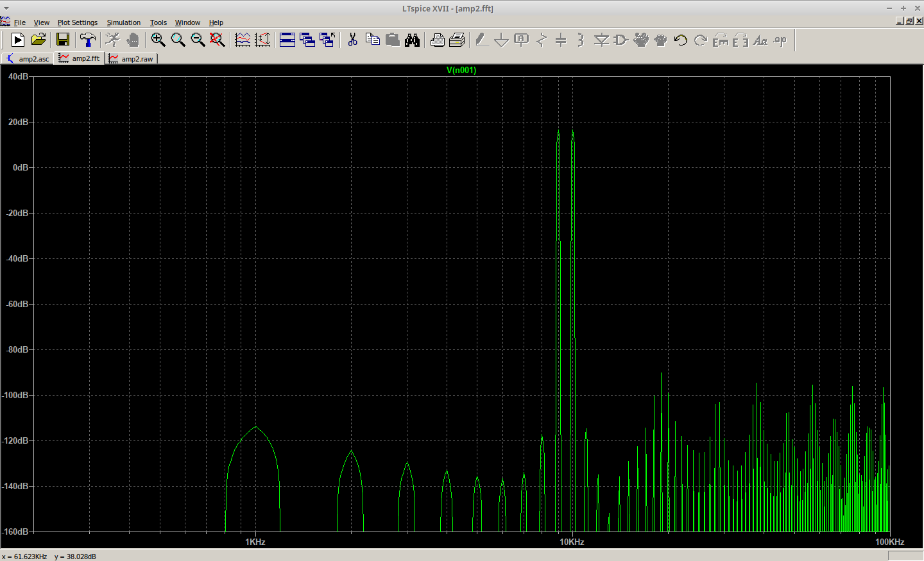Paste from the clipboard icon
The height and width of the screenshot is (561, 924).
coord(392,40)
